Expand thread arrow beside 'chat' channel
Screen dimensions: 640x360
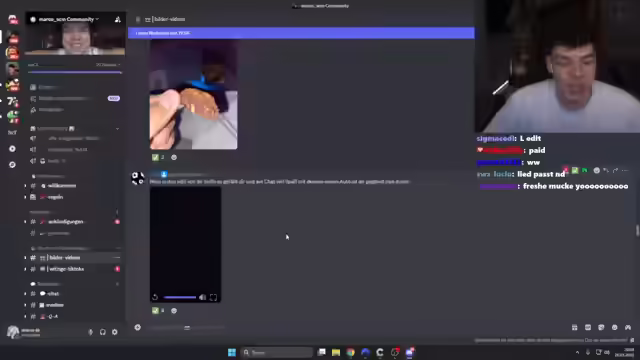(25, 293)
